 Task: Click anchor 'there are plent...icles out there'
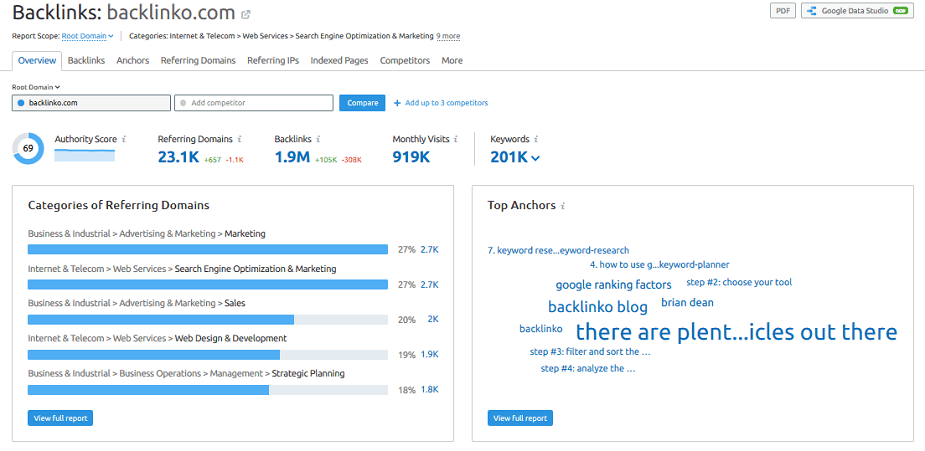coord(736,332)
